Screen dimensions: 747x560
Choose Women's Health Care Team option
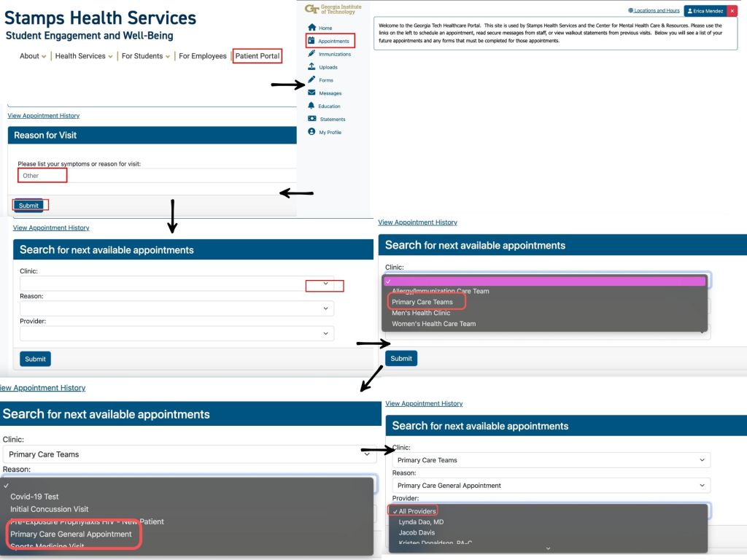coord(433,324)
